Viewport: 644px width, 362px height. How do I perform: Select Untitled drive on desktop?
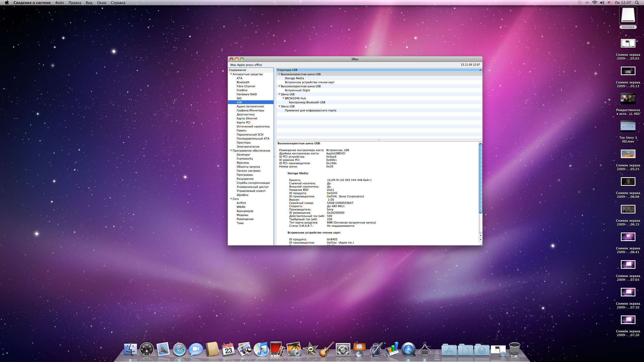[x=628, y=18]
